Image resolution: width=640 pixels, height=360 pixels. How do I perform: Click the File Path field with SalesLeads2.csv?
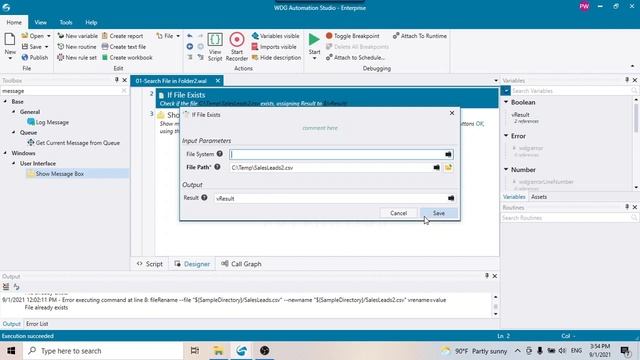331,168
